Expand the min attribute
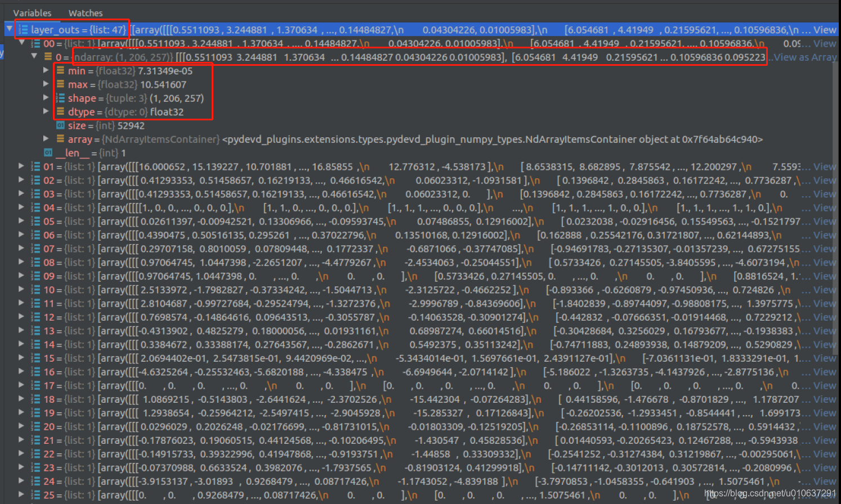This screenshot has width=841, height=504. tap(46, 70)
